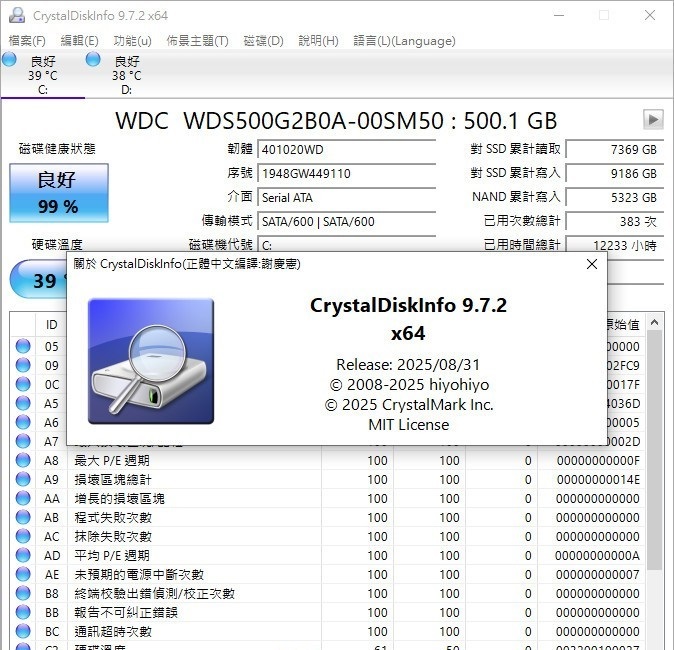674x650 pixels.
Task: Open the 磁碟(D) menu
Action: pyautogui.click(x=263, y=41)
